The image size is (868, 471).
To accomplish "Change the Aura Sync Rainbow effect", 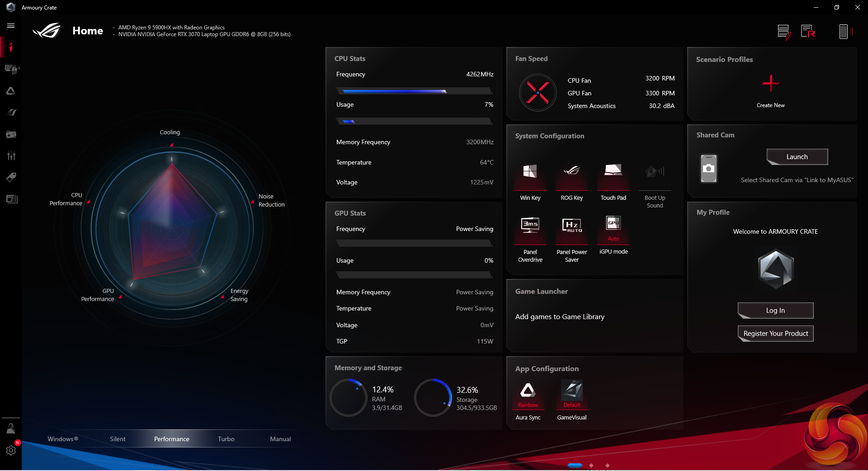I will [528, 394].
